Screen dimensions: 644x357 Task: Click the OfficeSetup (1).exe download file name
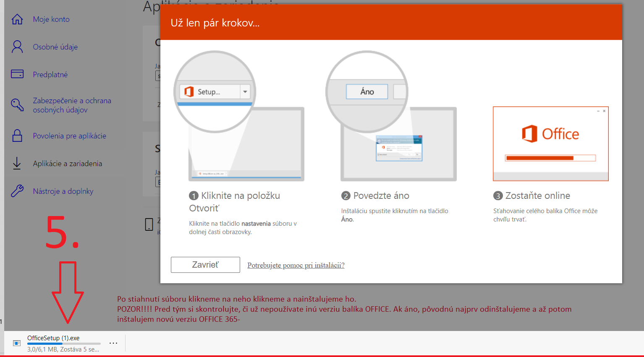[53, 338]
